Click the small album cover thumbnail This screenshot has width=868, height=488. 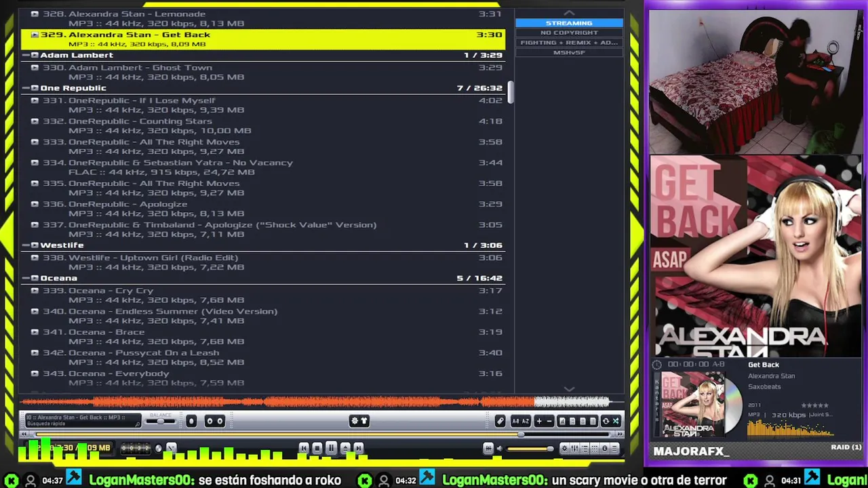click(692, 405)
